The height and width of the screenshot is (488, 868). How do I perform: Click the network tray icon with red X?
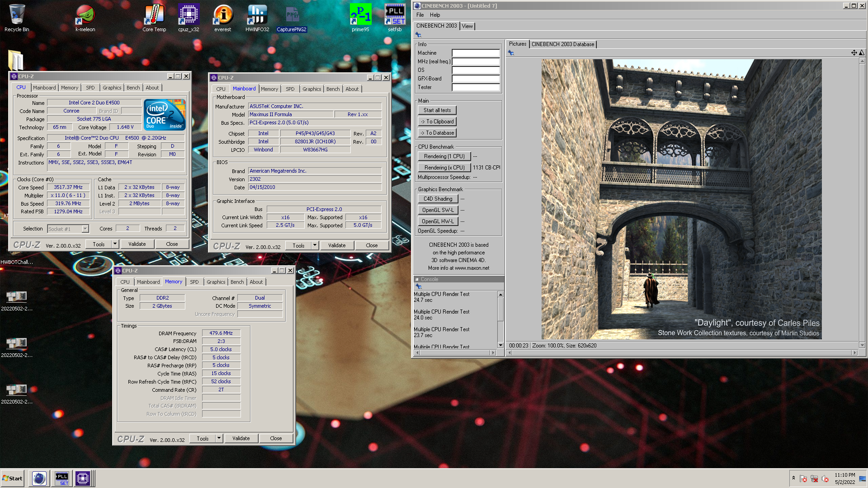point(814,479)
